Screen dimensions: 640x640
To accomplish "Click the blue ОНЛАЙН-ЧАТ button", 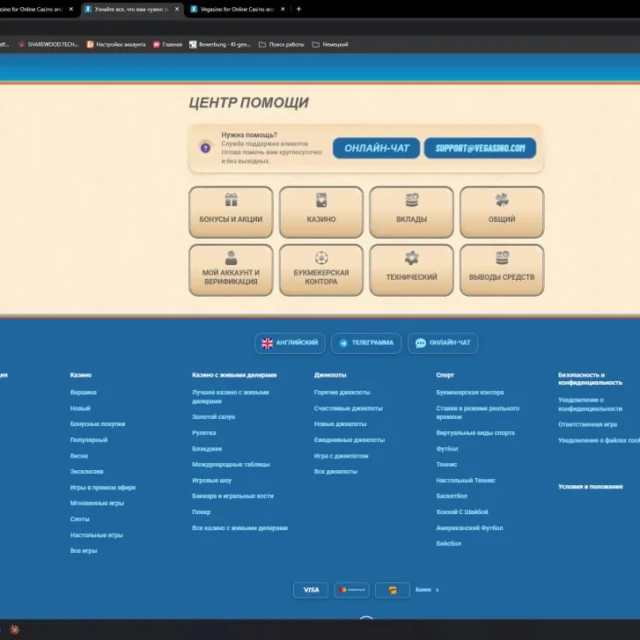I will (376, 148).
